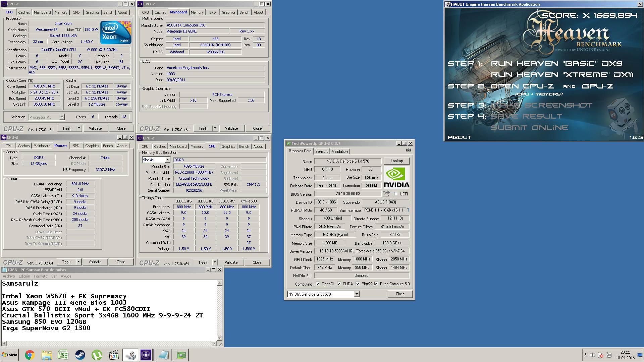The width and height of the screenshot is (644, 362).
Task: Open the Sensors tab in GPU-Z
Action: (x=322, y=151)
